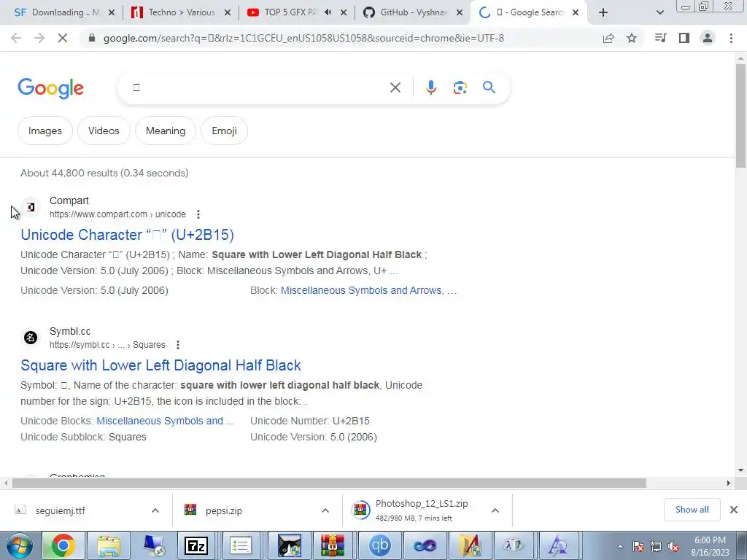The image size is (747, 560).
Task: Mute the TOP 5 GFX tab audio
Action: click(x=328, y=12)
